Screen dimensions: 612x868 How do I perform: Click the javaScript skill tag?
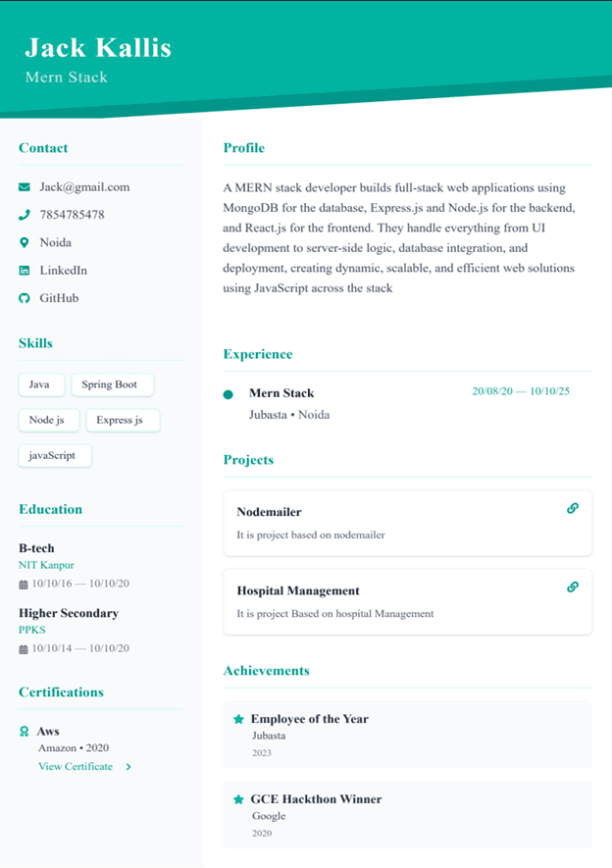55,456
